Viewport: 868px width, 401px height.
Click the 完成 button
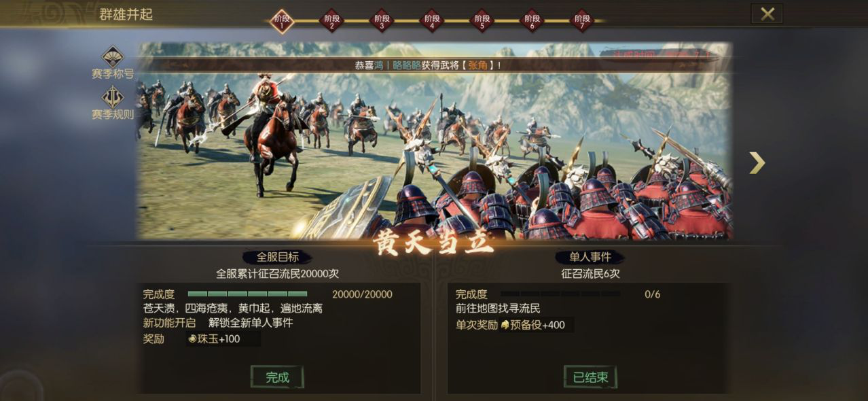coord(277,377)
